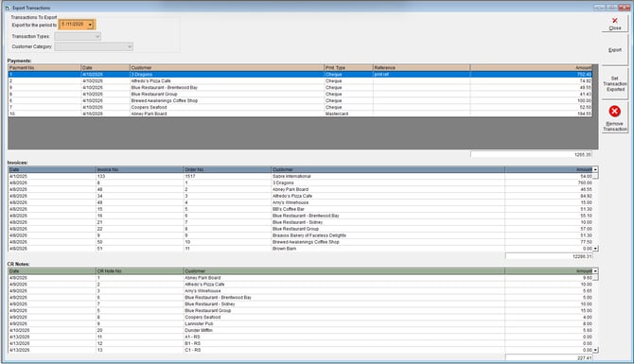
Task: Click the Pmt Type column header
Action: (x=348, y=67)
